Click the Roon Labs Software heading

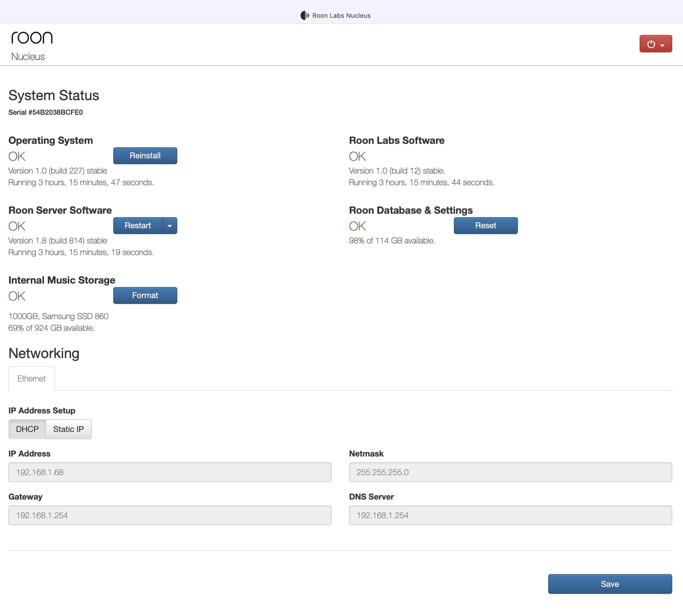coord(397,140)
